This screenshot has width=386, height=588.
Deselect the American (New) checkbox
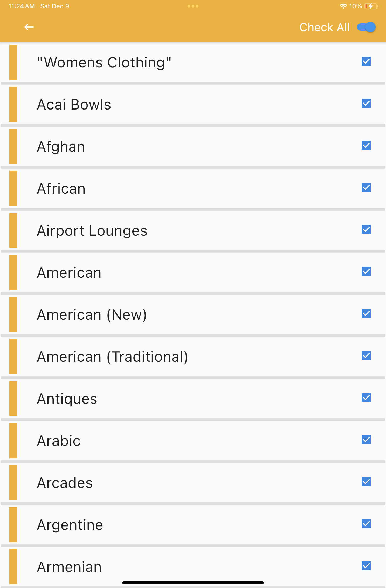[366, 314]
